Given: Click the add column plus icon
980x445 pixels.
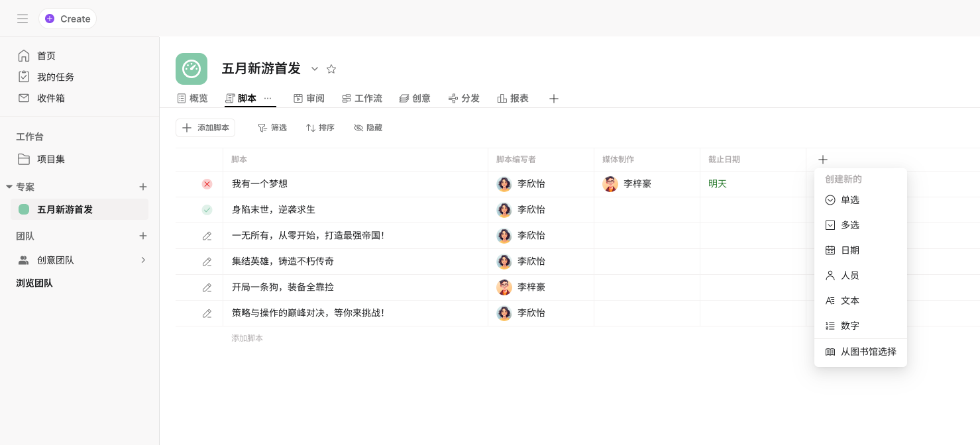Looking at the screenshot, I should [x=823, y=160].
